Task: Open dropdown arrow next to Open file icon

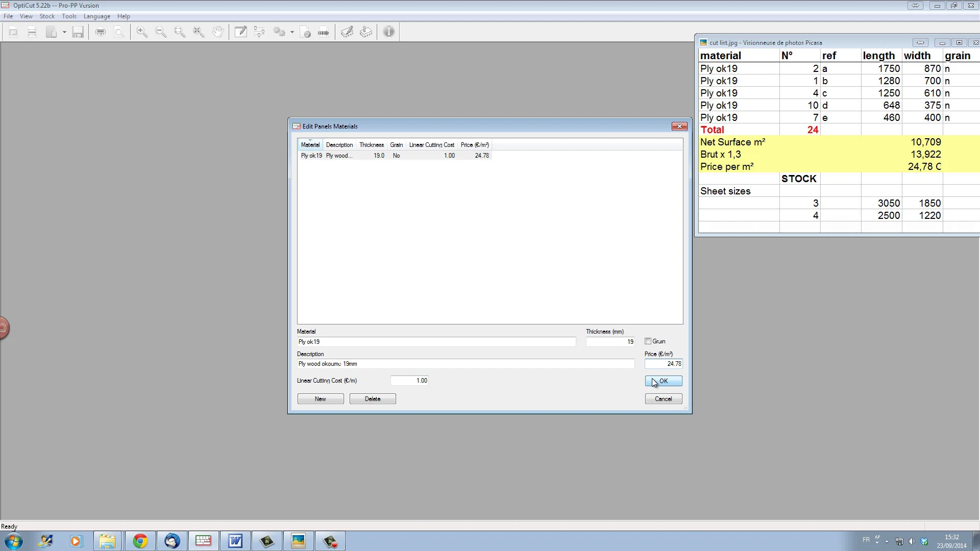Action: pos(64,32)
